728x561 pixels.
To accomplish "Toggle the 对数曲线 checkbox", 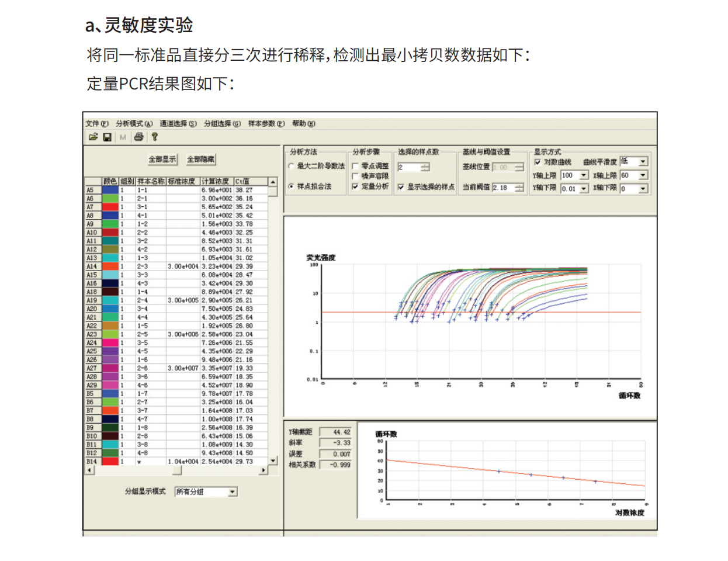I will [538, 162].
